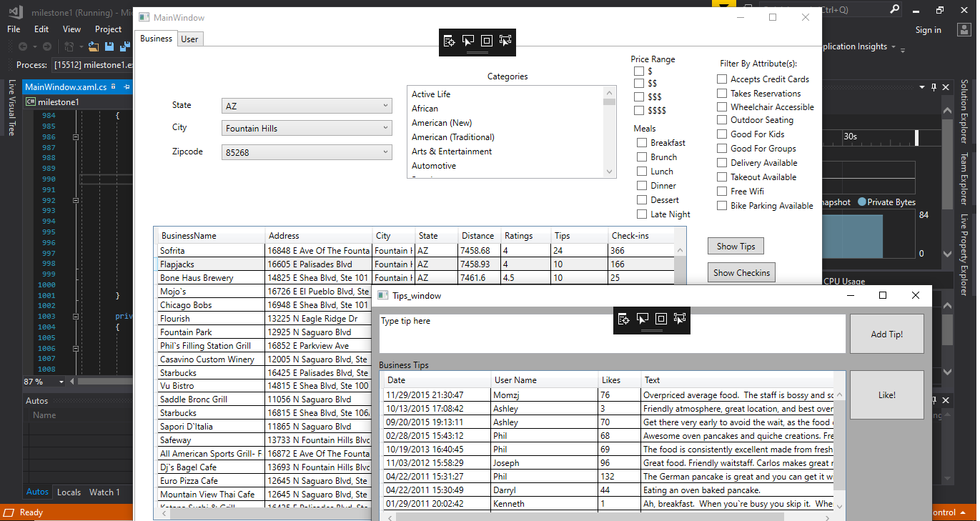Check Bike Parking Available box
Viewport: 980px width, 521px height.
(x=722, y=206)
